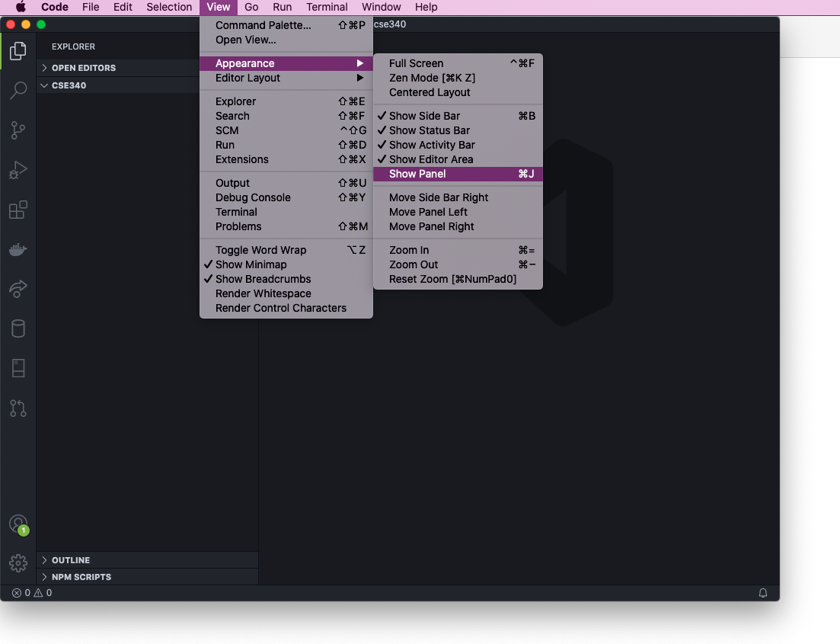The image size is (840, 644).
Task: Click errors and warnings count in status bar
Action: 32,593
